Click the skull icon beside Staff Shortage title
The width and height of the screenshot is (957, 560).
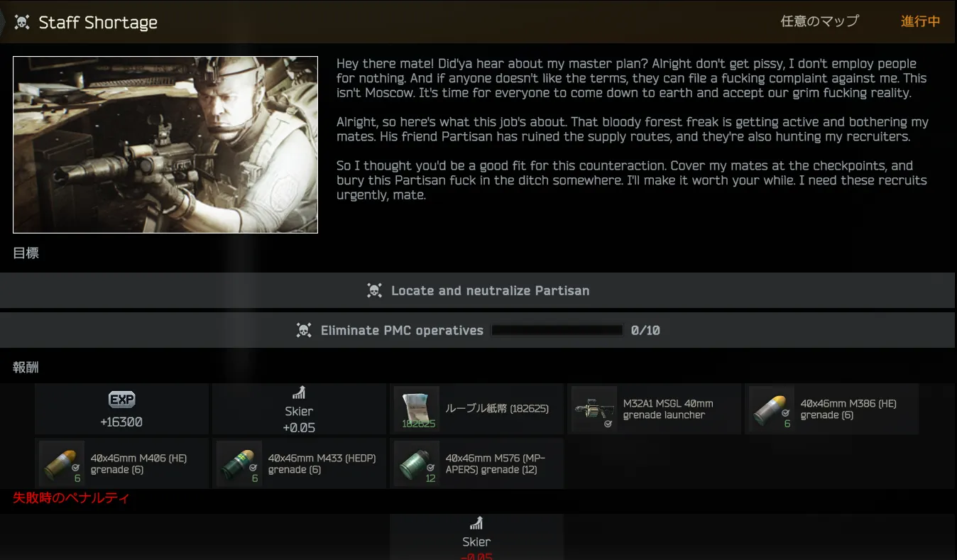(22, 22)
